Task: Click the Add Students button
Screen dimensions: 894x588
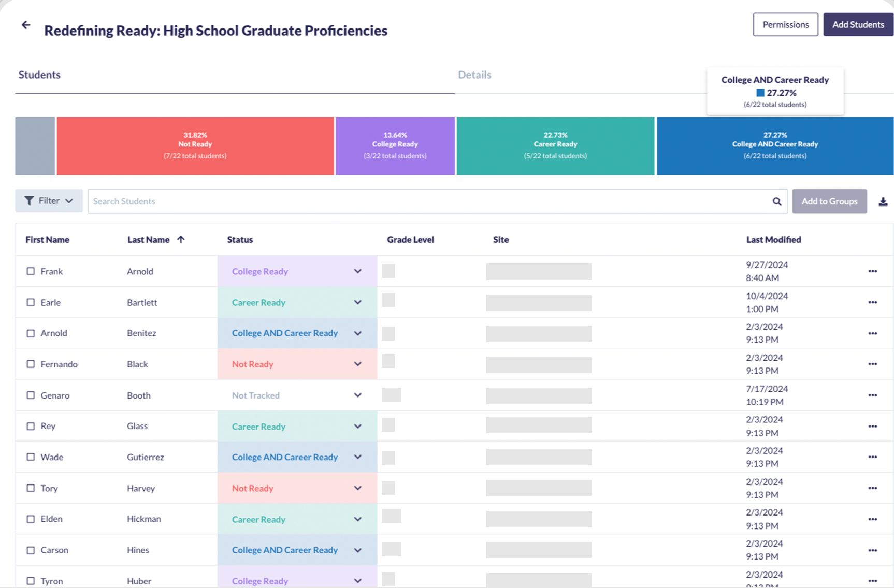Action: [x=858, y=25]
